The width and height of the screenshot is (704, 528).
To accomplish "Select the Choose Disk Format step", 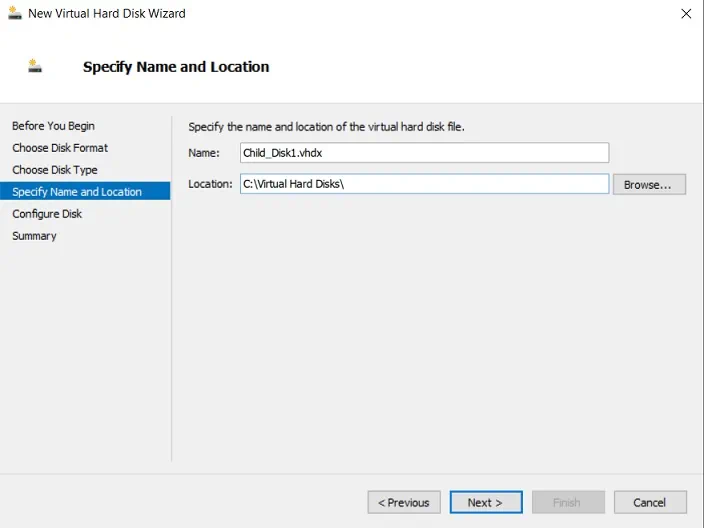I will point(60,148).
